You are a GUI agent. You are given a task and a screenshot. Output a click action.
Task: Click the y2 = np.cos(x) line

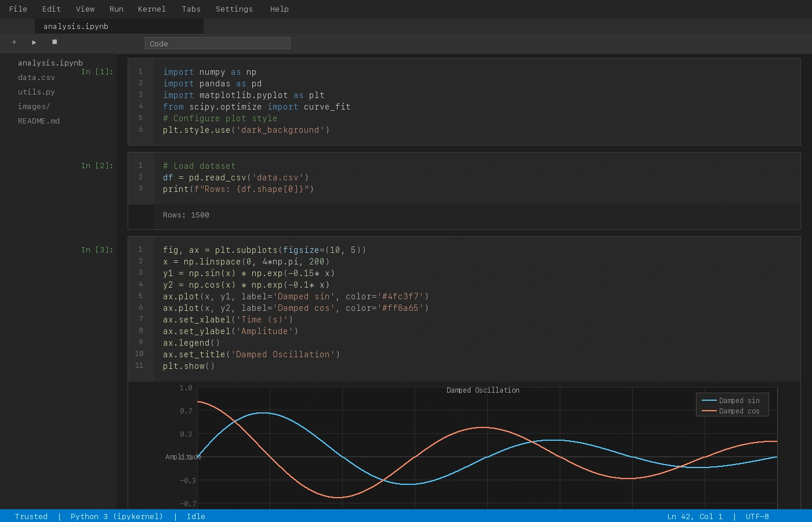246,285
